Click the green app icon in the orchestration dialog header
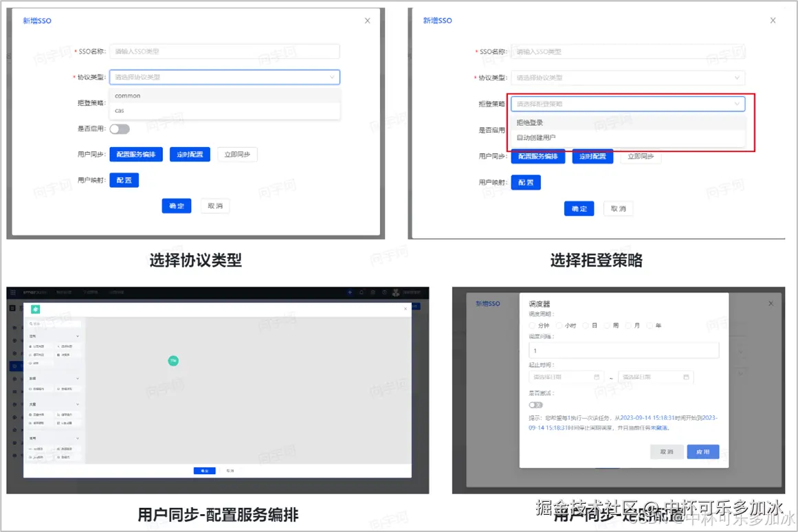 tap(36, 309)
